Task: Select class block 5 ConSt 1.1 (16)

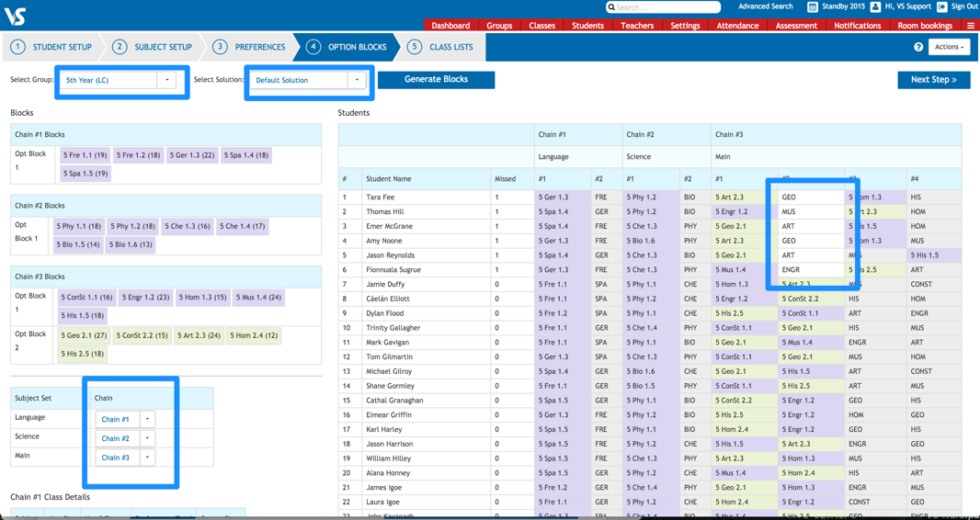Action: [87, 297]
